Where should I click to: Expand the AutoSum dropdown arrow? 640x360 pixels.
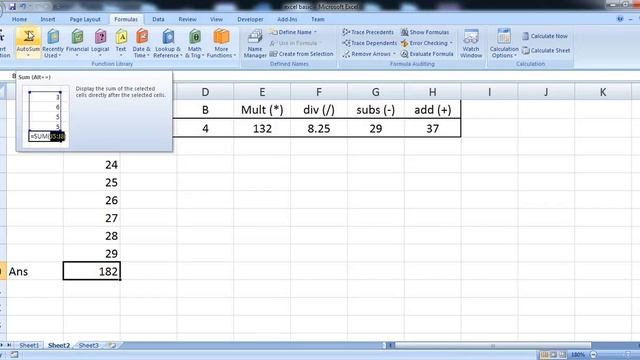coord(28,56)
